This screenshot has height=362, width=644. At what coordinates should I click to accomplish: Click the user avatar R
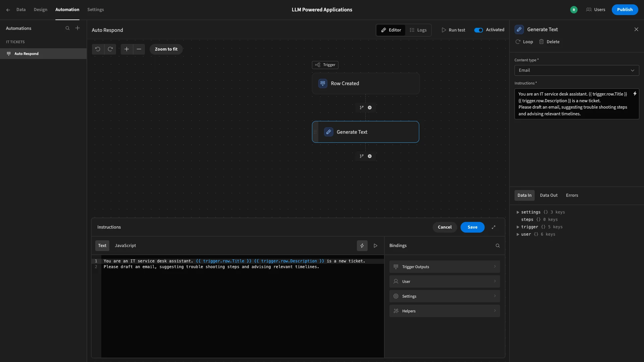(574, 10)
